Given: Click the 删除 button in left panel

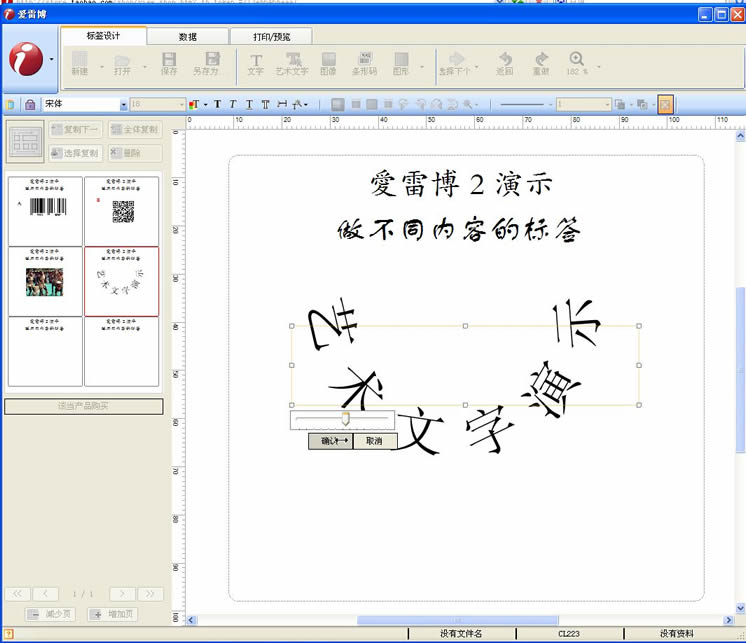Looking at the screenshot, I should pyautogui.click(x=135, y=153).
